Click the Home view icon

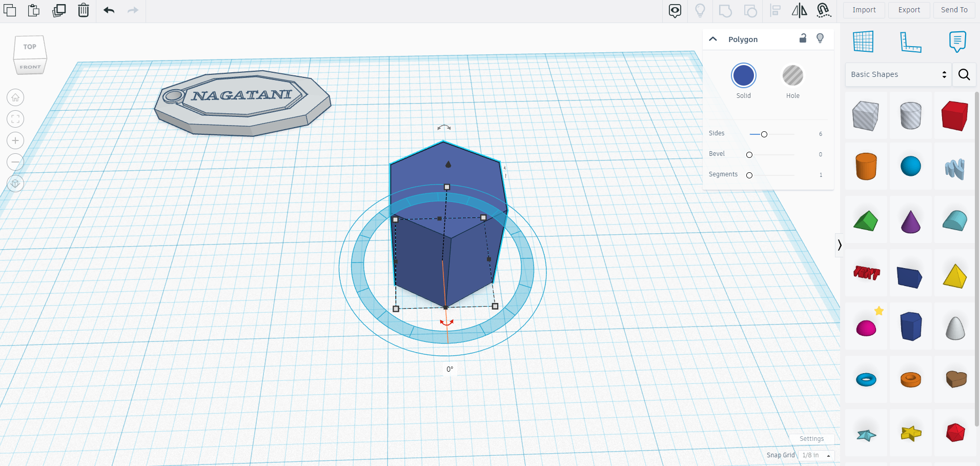click(x=15, y=97)
